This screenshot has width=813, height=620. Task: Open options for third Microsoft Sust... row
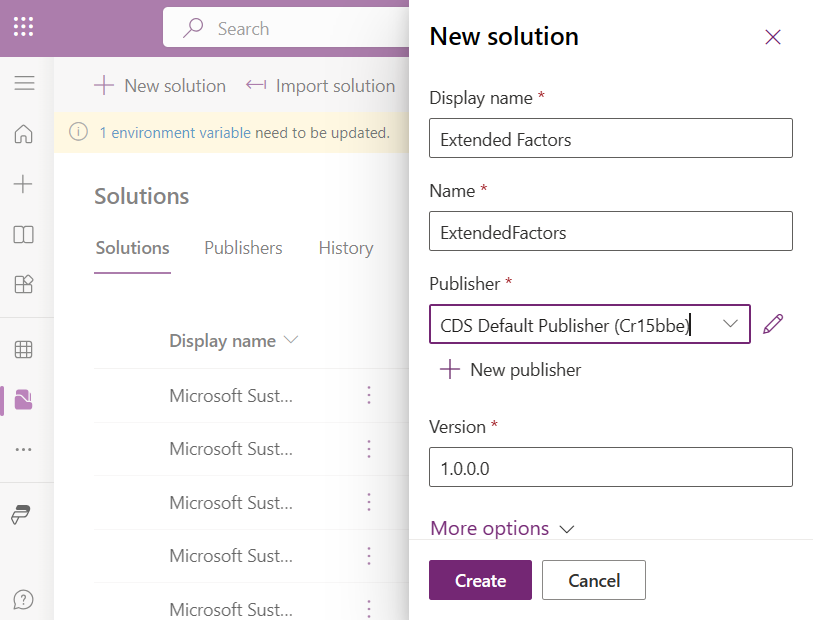click(x=369, y=502)
